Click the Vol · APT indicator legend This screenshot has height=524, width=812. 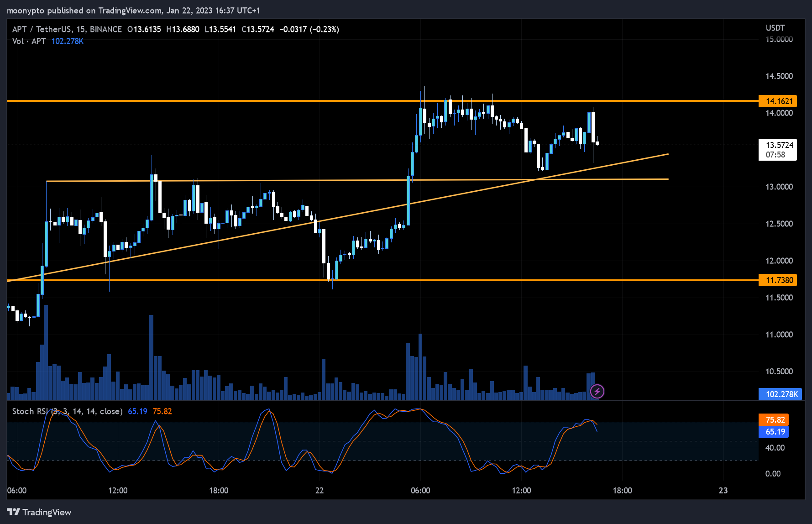[29, 41]
